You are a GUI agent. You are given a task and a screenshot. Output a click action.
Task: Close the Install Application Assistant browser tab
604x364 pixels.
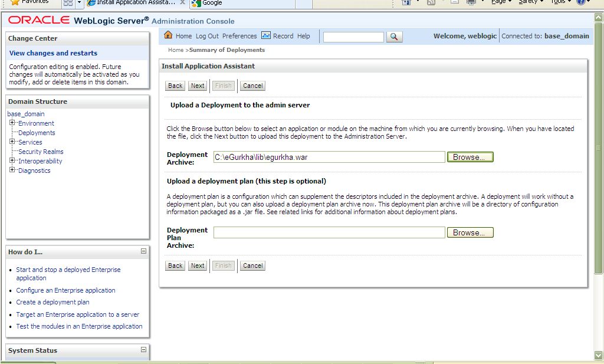pyautogui.click(x=183, y=2)
